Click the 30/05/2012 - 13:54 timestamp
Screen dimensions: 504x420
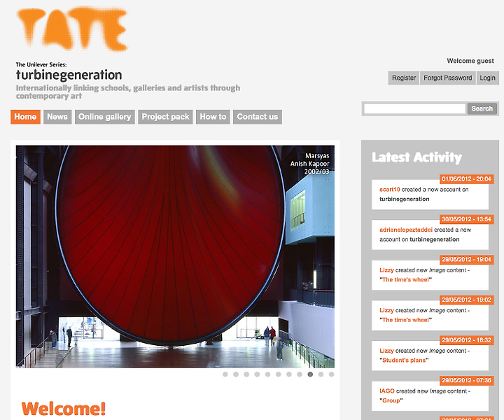coord(466,219)
